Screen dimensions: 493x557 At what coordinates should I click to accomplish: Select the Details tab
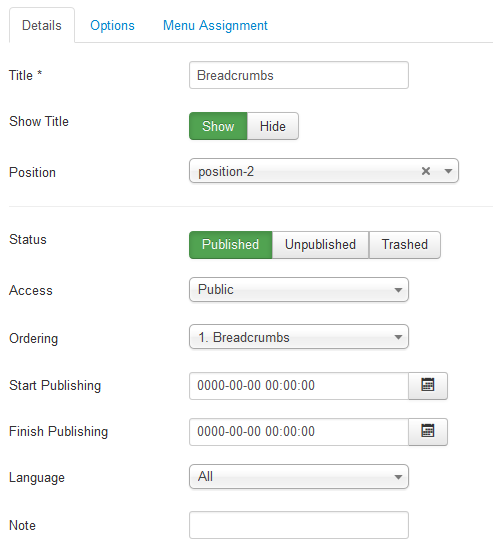pos(42,26)
